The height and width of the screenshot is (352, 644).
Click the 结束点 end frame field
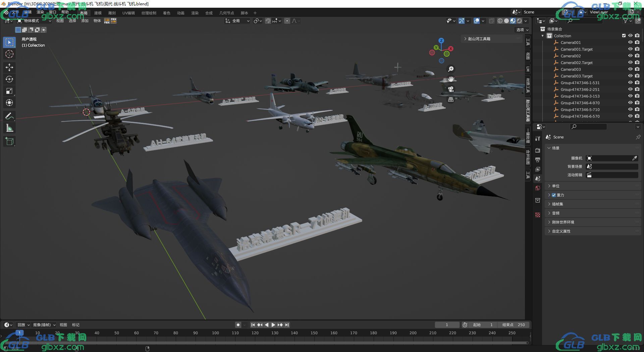pyautogui.click(x=514, y=325)
